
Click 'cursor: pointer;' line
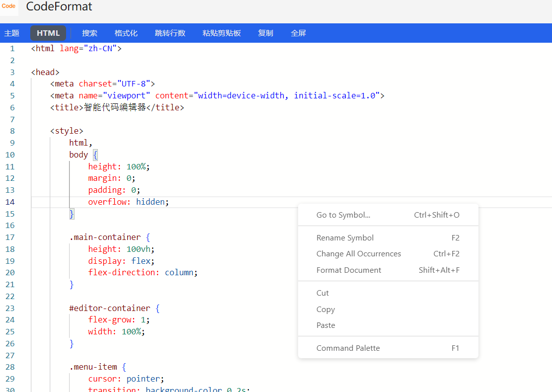point(126,379)
